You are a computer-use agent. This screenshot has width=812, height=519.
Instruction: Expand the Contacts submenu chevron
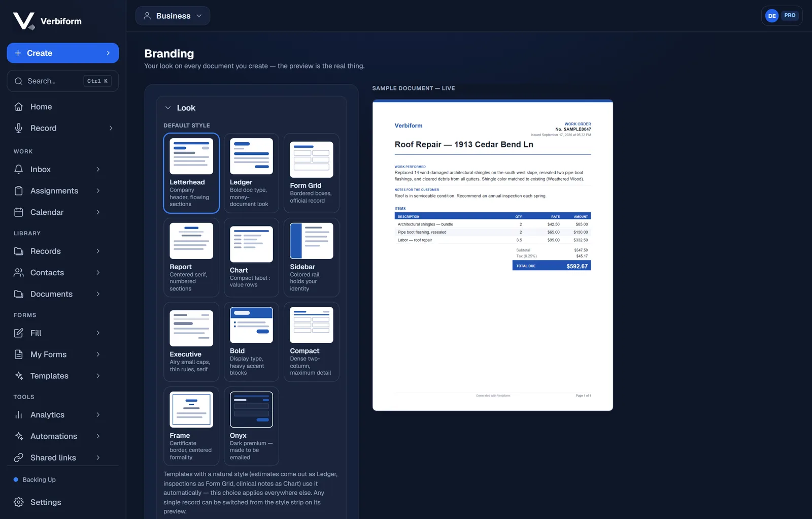98,272
